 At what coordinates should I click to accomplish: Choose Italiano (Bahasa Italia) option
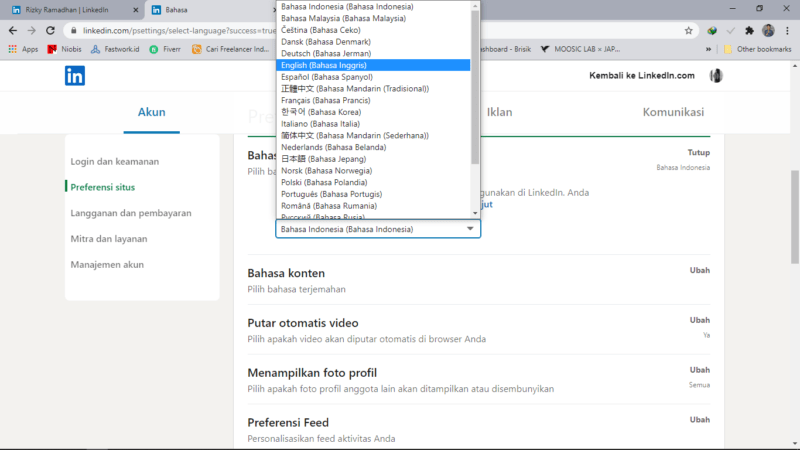coord(373,124)
